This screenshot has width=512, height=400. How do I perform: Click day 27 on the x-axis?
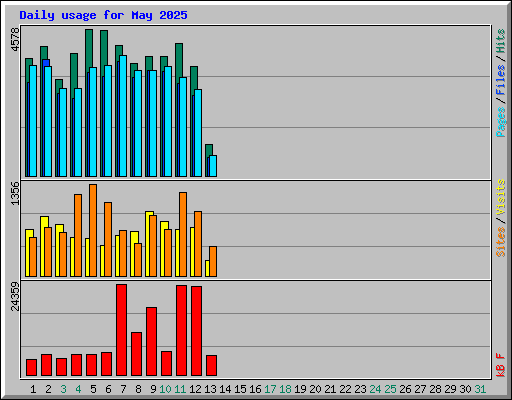(x=420, y=389)
